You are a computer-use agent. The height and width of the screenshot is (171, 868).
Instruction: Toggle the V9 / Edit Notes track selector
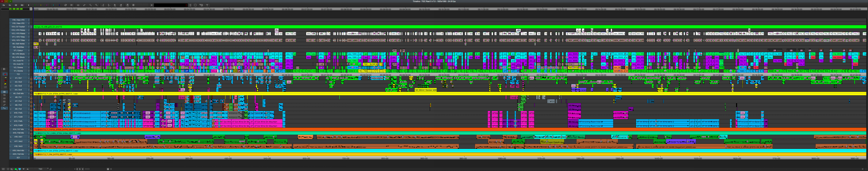point(19,43)
